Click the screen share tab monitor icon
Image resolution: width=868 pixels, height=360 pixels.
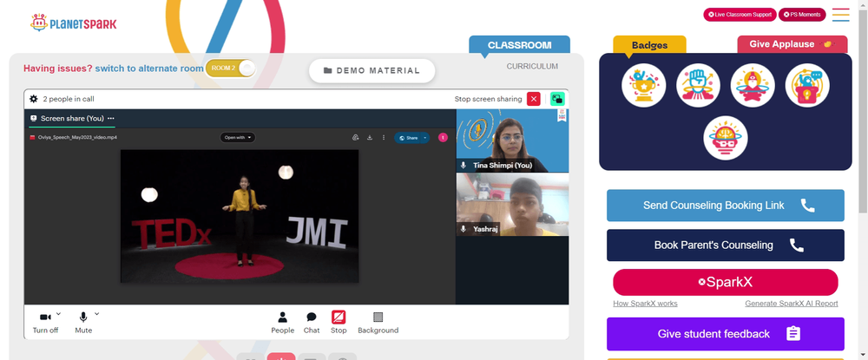point(34,118)
